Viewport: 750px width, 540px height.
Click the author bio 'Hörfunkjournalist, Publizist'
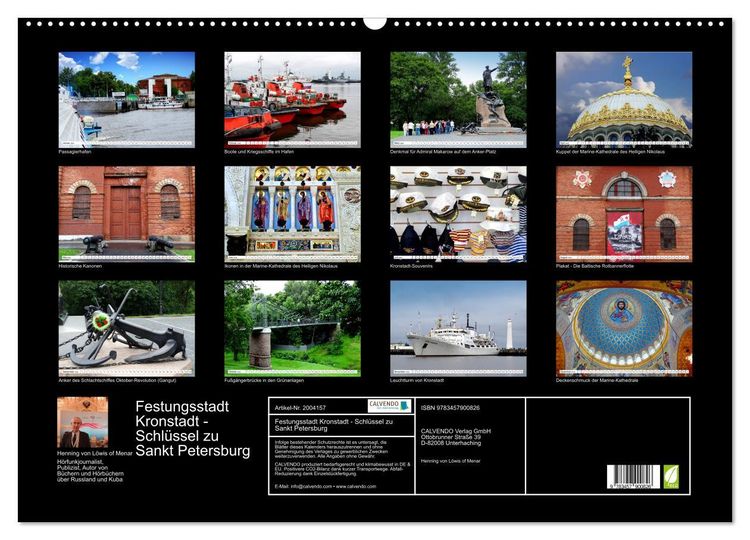click(90, 470)
